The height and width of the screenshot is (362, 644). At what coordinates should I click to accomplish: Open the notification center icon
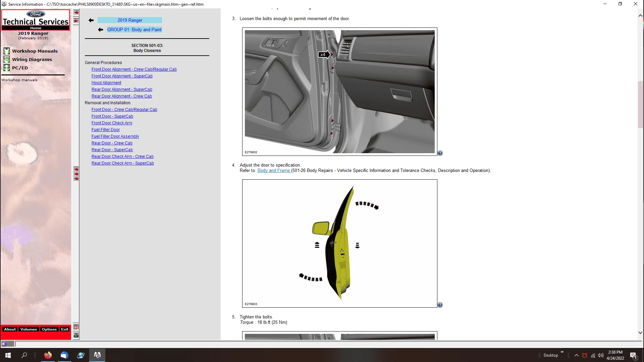(x=633, y=355)
